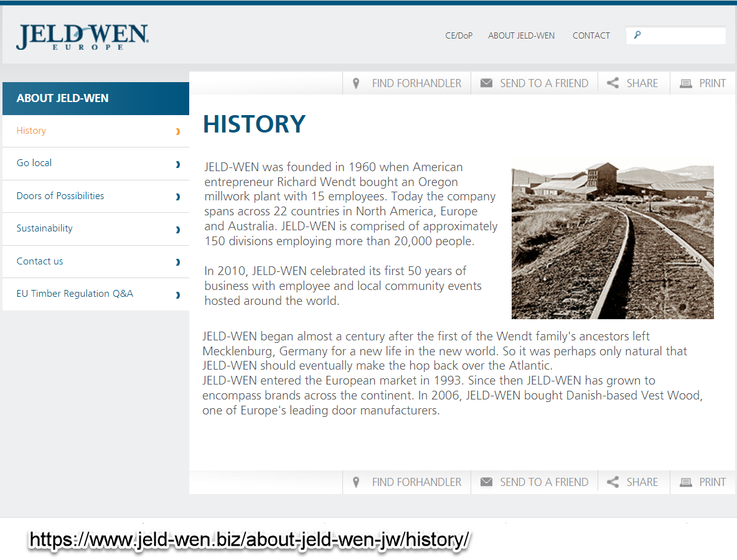Open the CONTACT top menu link
The width and height of the screenshot is (737, 560).
point(591,35)
